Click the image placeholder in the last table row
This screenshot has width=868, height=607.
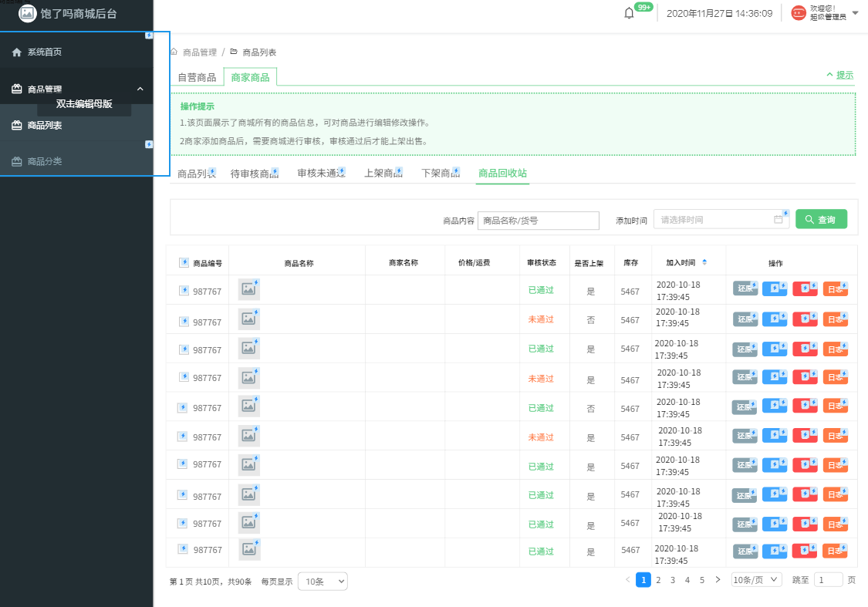[x=248, y=549]
